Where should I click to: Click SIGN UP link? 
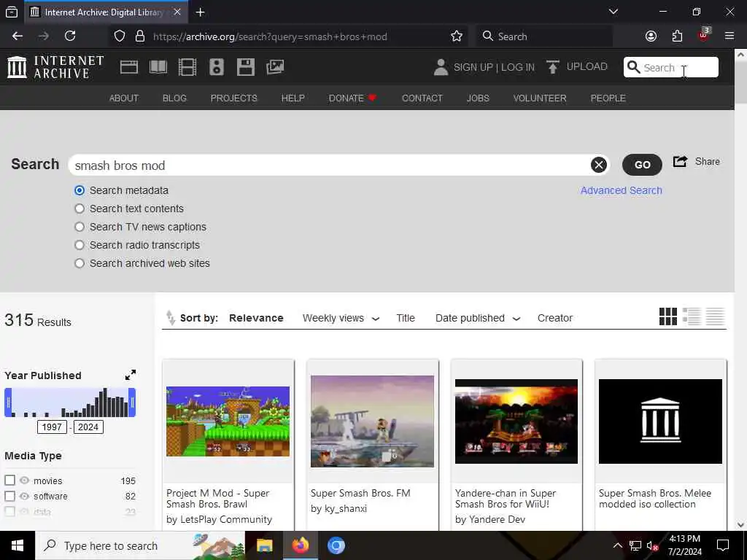pyautogui.click(x=473, y=67)
